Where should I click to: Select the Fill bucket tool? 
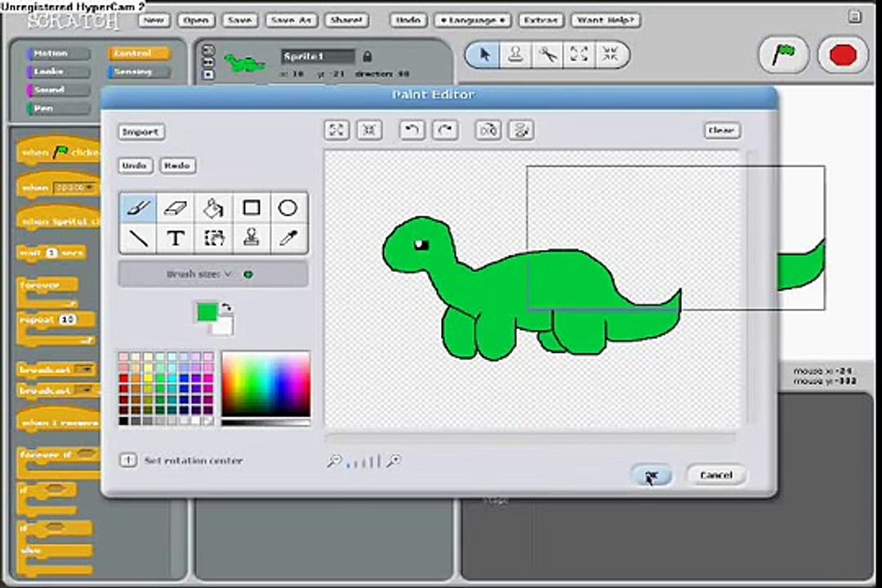[x=213, y=207]
